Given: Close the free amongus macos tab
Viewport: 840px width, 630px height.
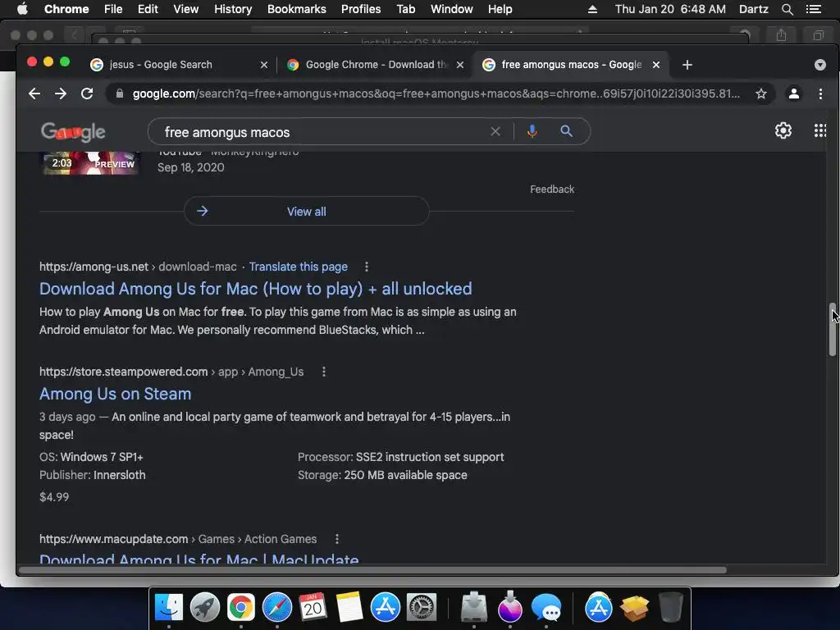Looking at the screenshot, I should pos(656,65).
